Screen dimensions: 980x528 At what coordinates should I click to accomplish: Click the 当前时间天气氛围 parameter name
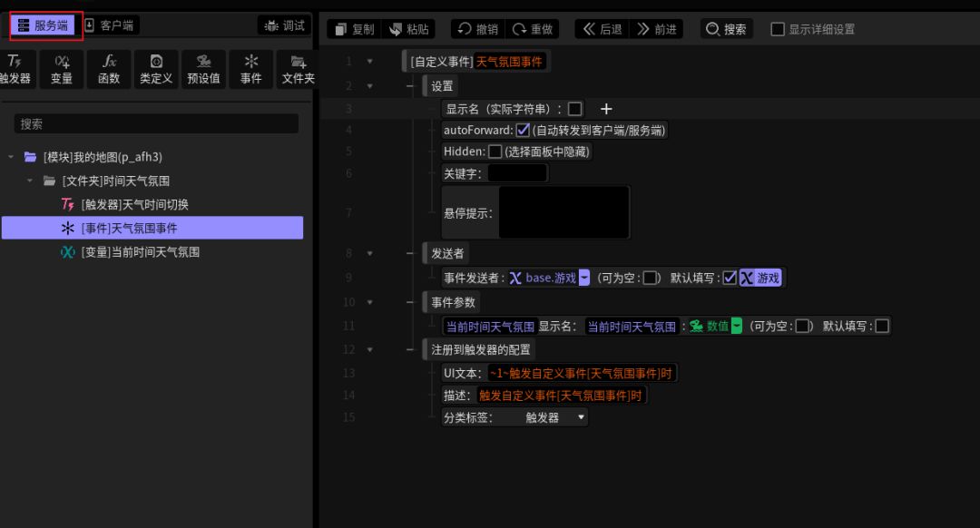click(490, 327)
